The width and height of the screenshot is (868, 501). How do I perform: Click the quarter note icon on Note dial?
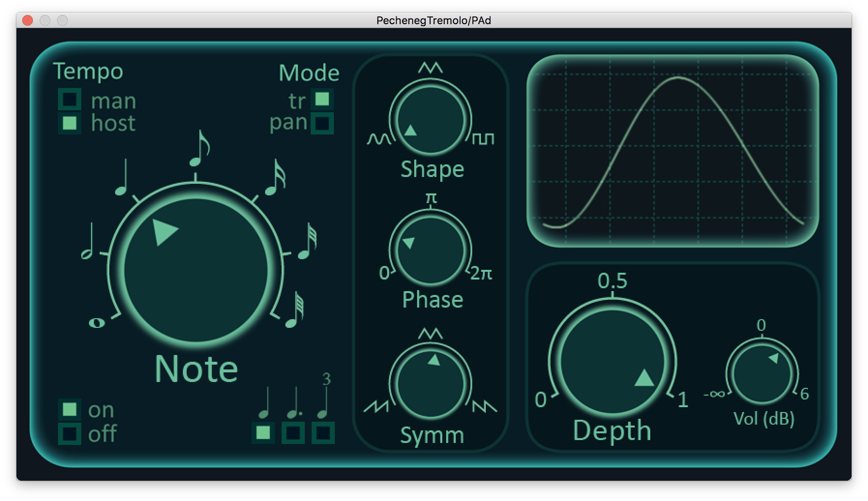pyautogui.click(x=122, y=177)
